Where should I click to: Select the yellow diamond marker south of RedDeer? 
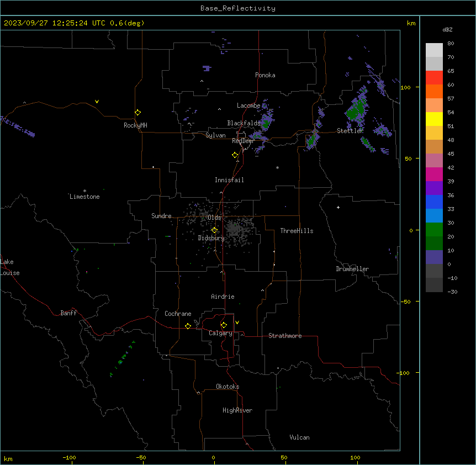click(x=235, y=155)
